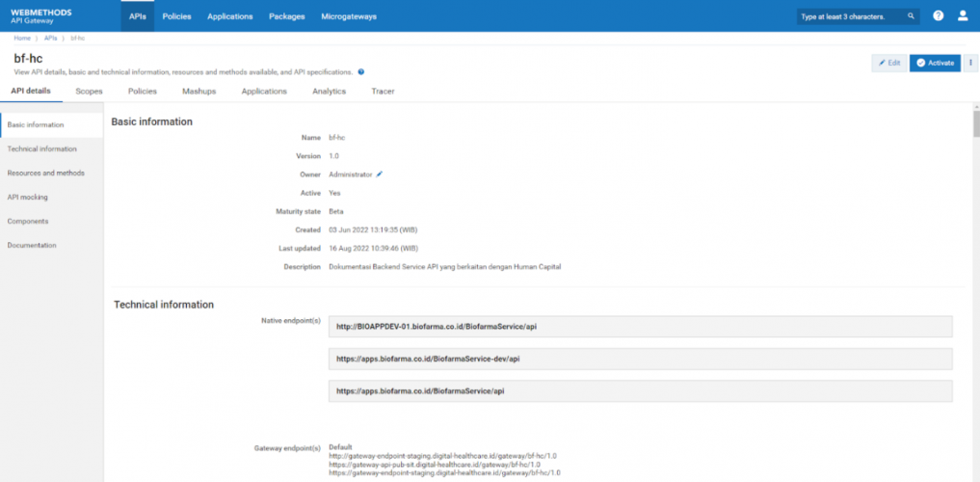980x482 pixels.
Task: Go to APIs breadcrumb link
Action: pos(51,39)
